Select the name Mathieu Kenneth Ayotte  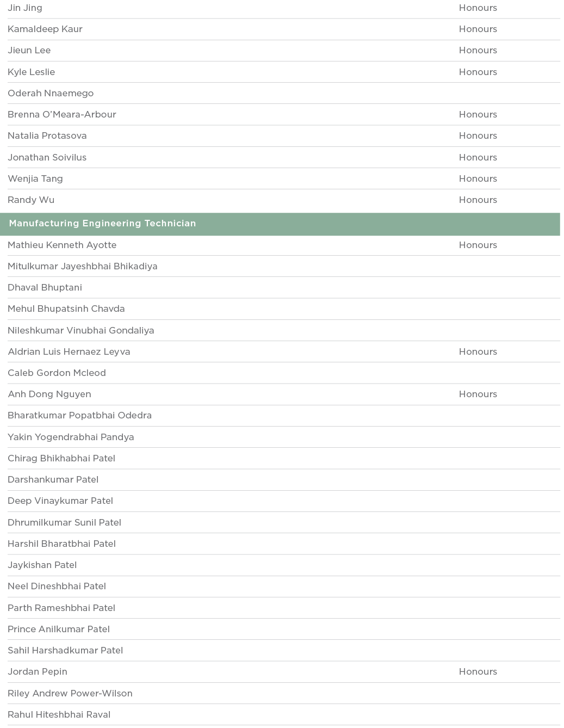pos(62,245)
